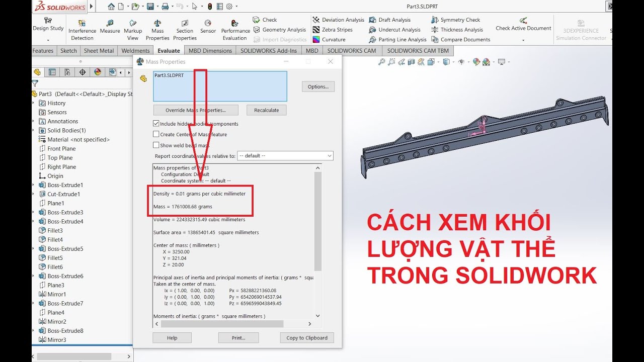Expand the Design Study dropdown arrow

[48, 40]
